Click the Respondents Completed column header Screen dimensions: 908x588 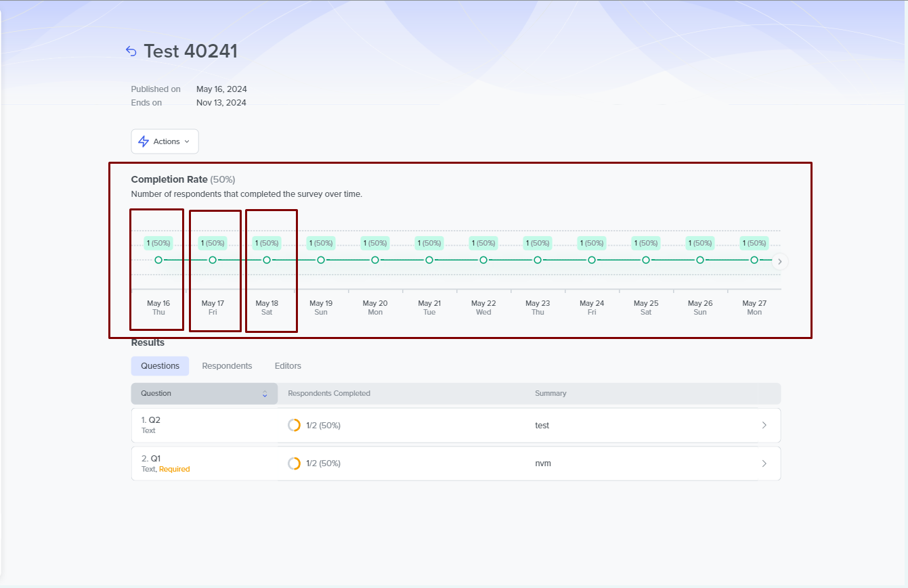pos(329,394)
